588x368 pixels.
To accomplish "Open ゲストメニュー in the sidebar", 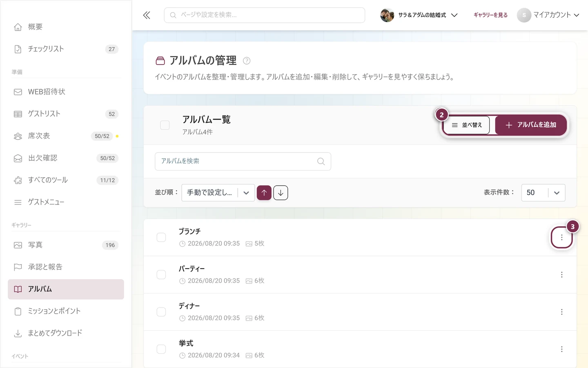I will [x=66, y=202].
